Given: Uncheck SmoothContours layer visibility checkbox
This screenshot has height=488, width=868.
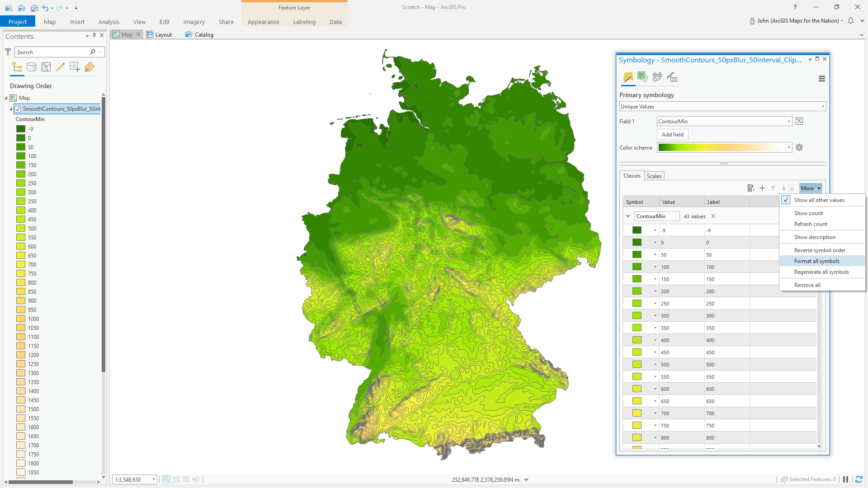Looking at the screenshot, I should coord(18,109).
